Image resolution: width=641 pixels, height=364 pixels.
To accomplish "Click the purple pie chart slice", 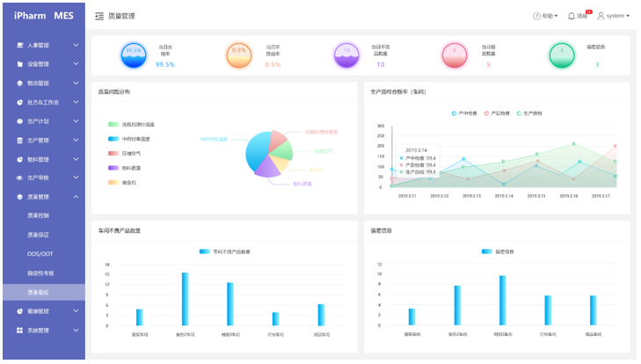I will pyautogui.click(x=266, y=167).
